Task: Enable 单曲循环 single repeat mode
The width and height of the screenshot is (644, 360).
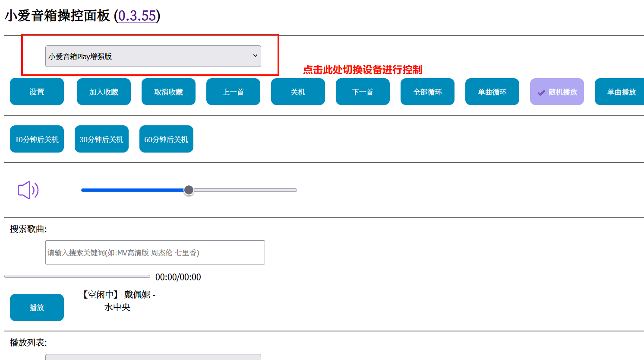Action: click(492, 92)
